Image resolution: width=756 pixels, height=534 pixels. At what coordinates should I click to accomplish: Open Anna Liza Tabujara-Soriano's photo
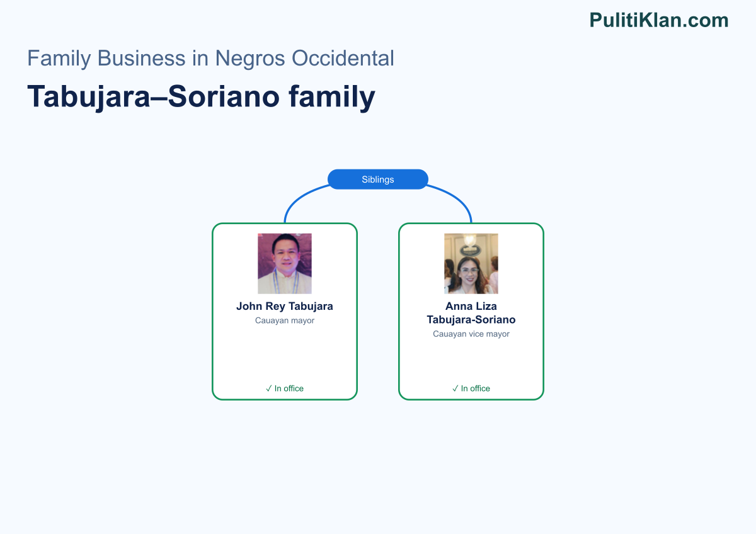[471, 264]
